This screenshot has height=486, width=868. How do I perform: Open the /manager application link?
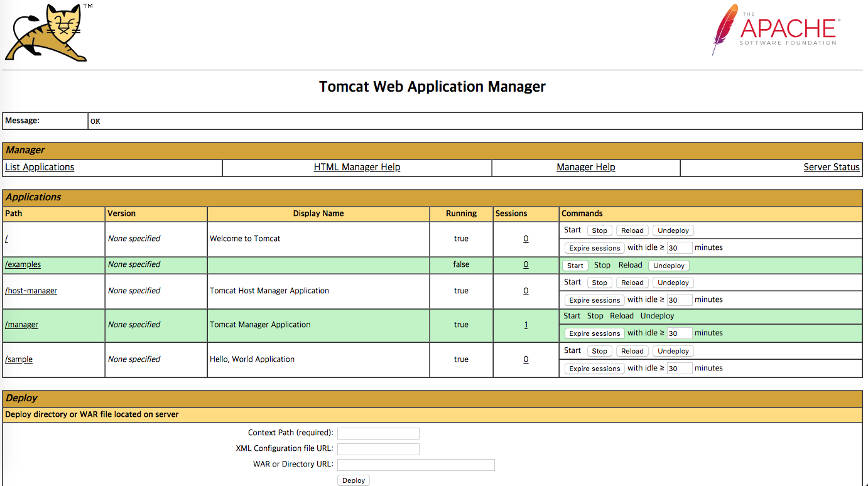tap(21, 325)
